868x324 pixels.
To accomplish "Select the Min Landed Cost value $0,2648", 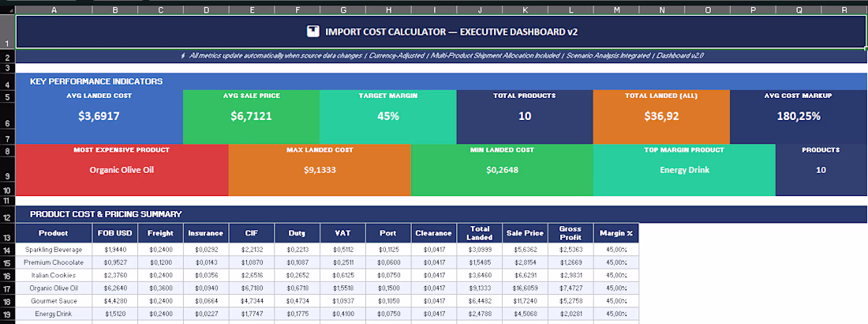I will (502, 170).
